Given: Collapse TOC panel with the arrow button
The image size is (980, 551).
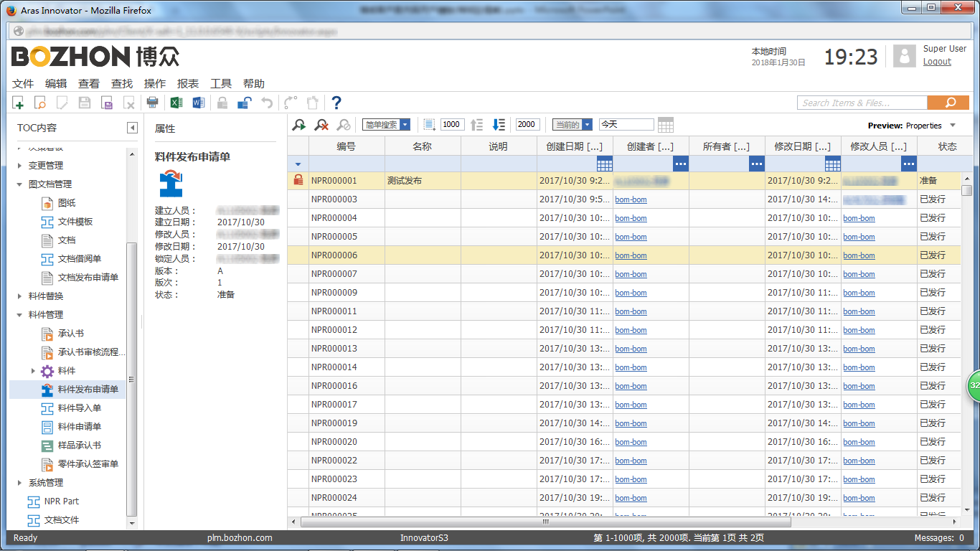Looking at the screenshot, I should click(132, 128).
